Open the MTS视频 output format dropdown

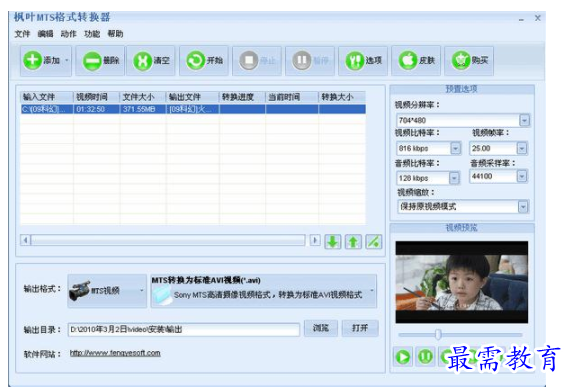pos(107,291)
